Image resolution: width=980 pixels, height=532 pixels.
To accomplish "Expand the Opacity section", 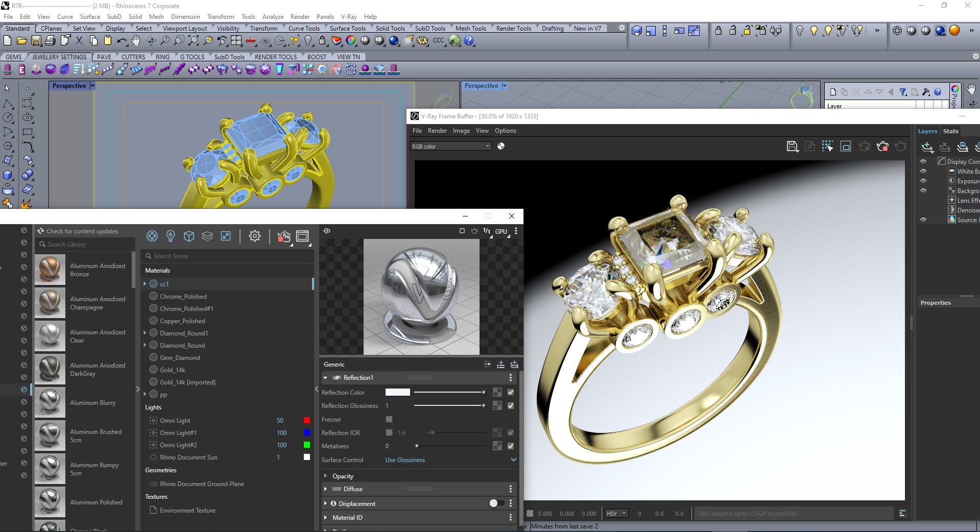I will (342, 476).
